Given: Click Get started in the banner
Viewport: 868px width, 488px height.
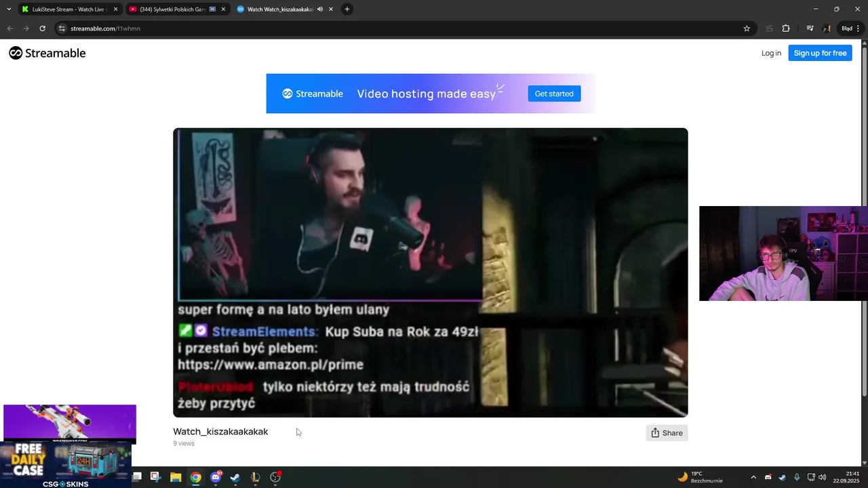Looking at the screenshot, I should pos(554,94).
